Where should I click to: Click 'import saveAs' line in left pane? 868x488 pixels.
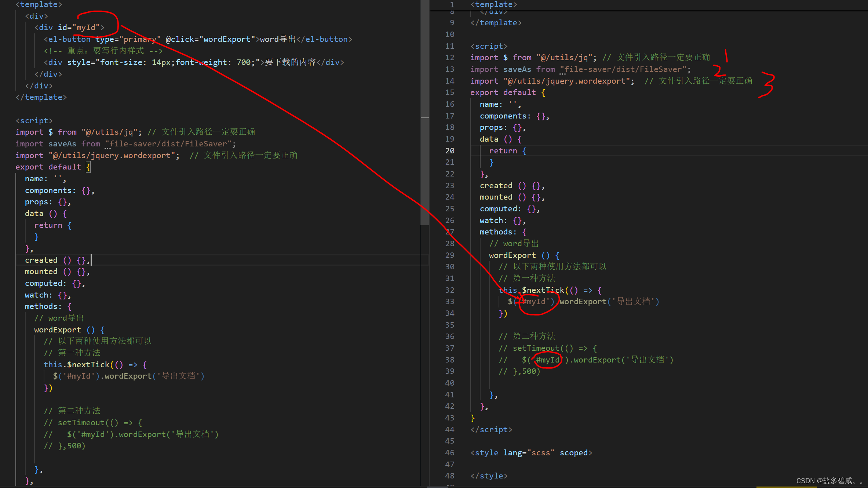pos(125,144)
